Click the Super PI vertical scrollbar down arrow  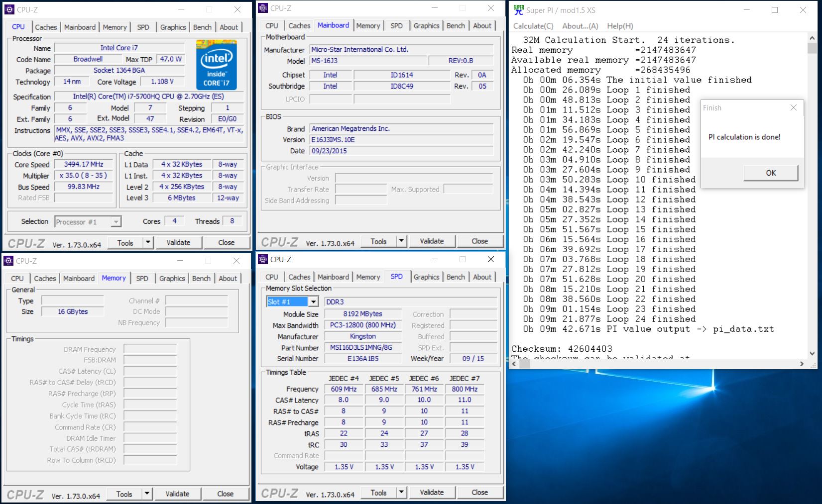coord(812,354)
